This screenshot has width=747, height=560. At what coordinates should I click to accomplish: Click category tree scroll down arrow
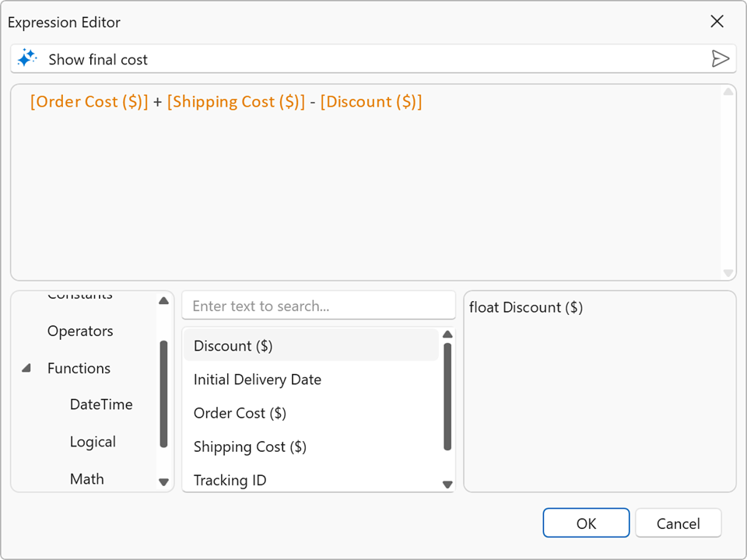click(164, 482)
